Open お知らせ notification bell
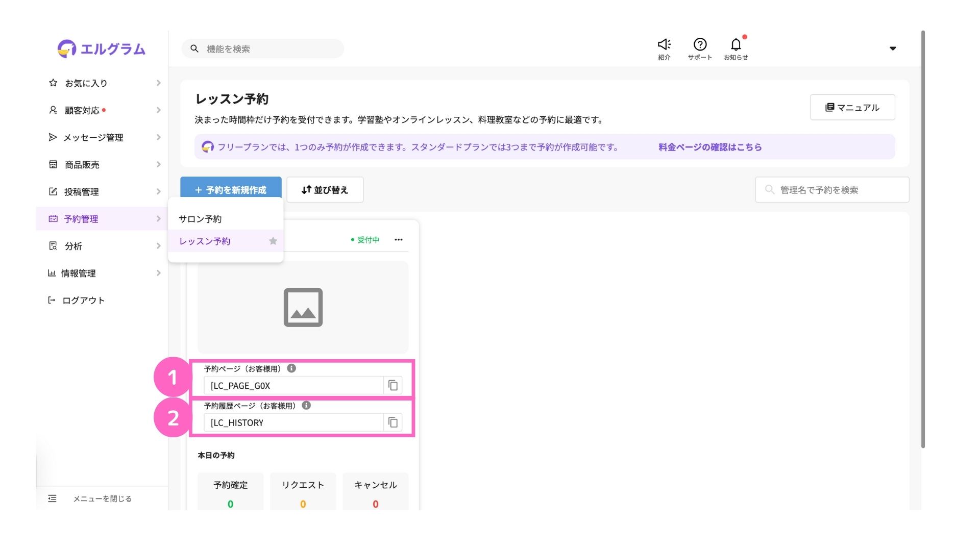This screenshot has height=551, width=980. point(736,45)
